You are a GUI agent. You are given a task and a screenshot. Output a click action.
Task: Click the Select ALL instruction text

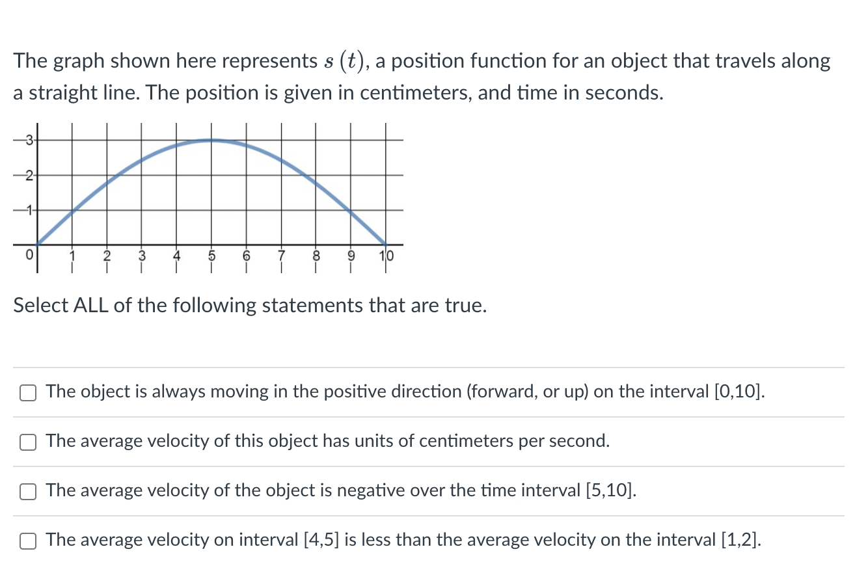point(251,305)
